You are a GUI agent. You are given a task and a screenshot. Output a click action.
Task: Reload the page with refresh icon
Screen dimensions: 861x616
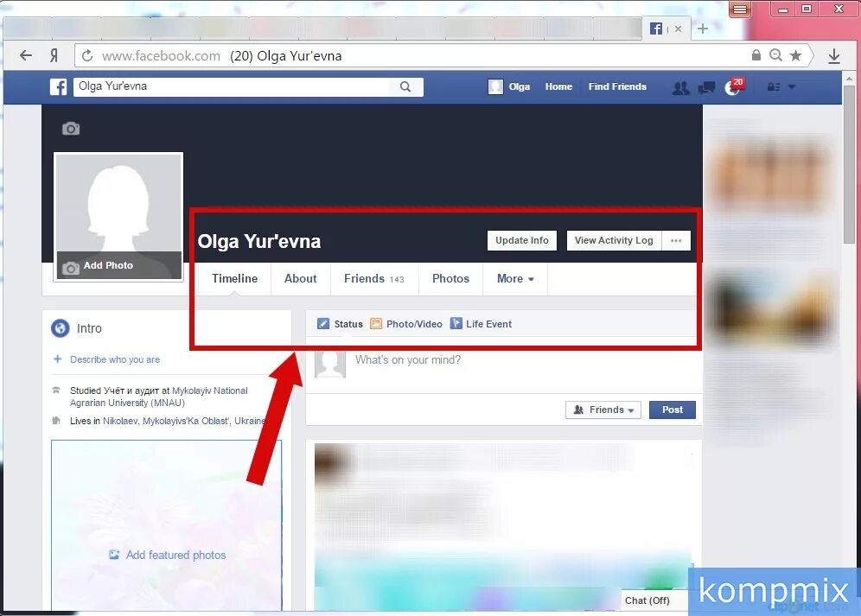pos(87,55)
